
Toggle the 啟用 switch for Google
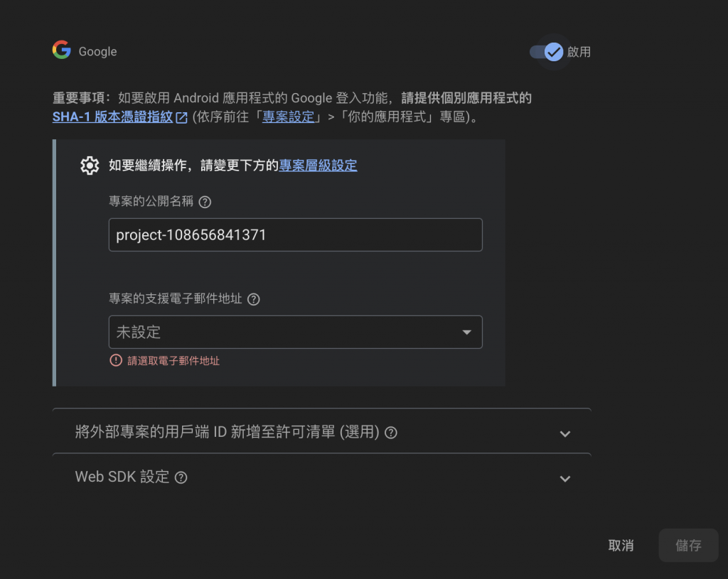pyautogui.click(x=547, y=52)
